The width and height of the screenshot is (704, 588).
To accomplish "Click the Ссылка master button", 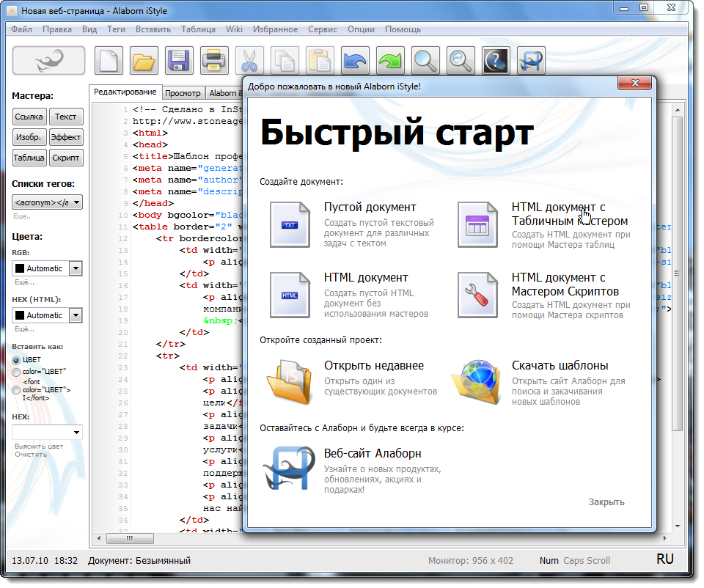I will click(x=29, y=117).
